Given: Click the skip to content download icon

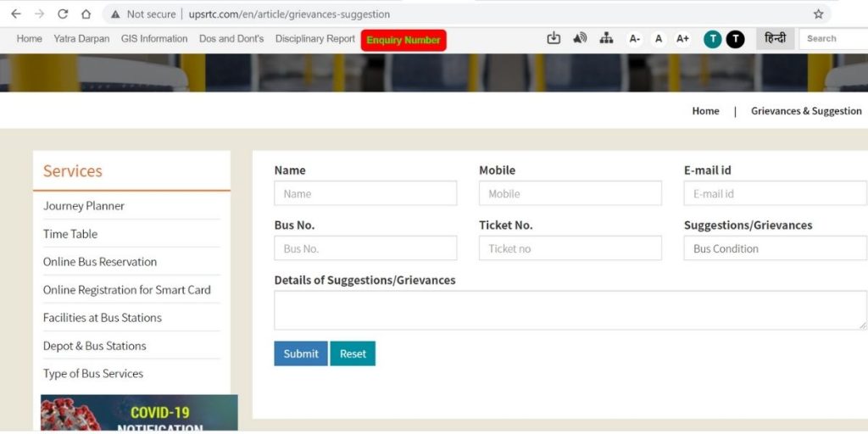Looking at the screenshot, I should [554, 38].
